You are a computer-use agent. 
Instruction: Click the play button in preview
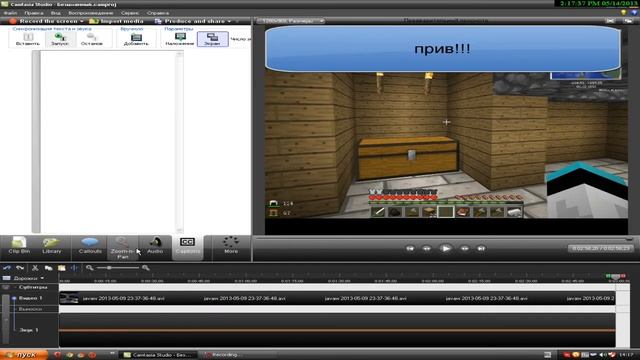446,248
